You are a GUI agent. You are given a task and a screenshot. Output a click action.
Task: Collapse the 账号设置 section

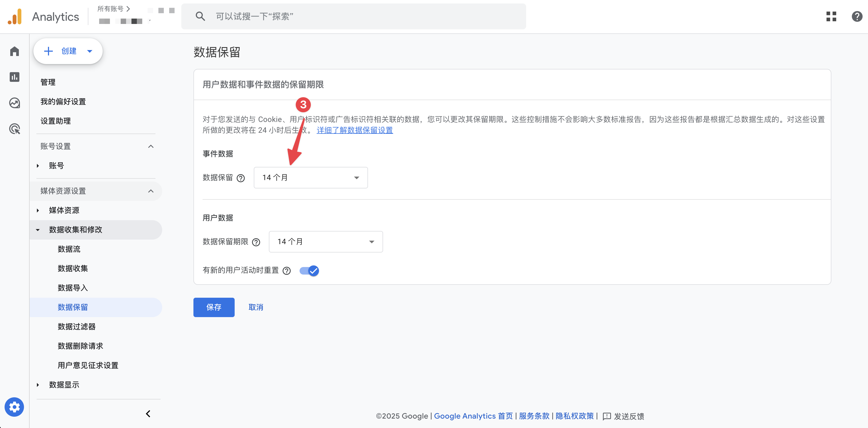coord(151,146)
